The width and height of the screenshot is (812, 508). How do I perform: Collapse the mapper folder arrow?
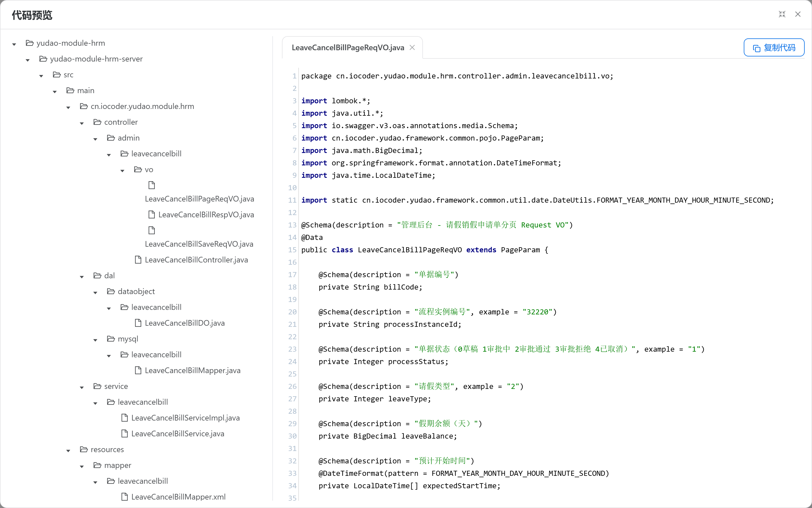click(82, 466)
